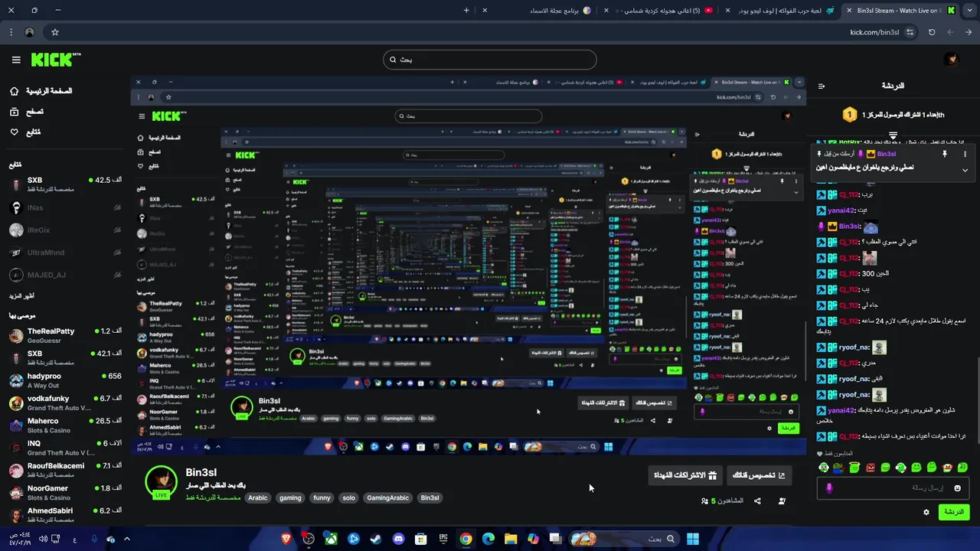Open Epic Games from the taskbar

[x=443, y=539]
